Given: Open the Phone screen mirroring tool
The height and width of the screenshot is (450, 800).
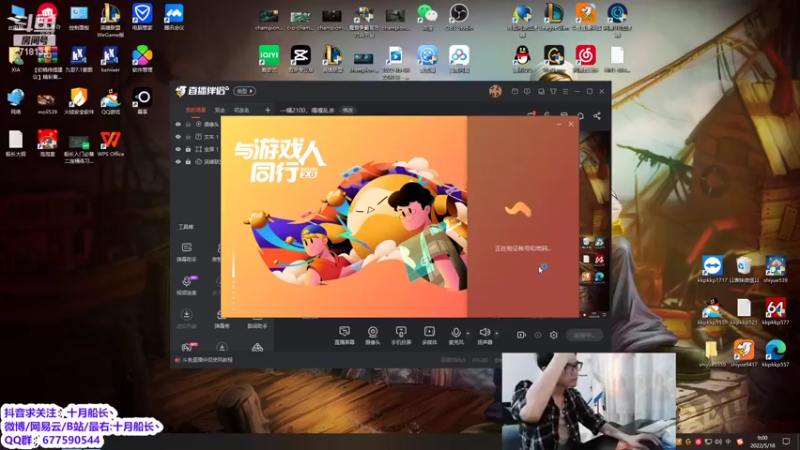Looking at the screenshot, I should 401,335.
